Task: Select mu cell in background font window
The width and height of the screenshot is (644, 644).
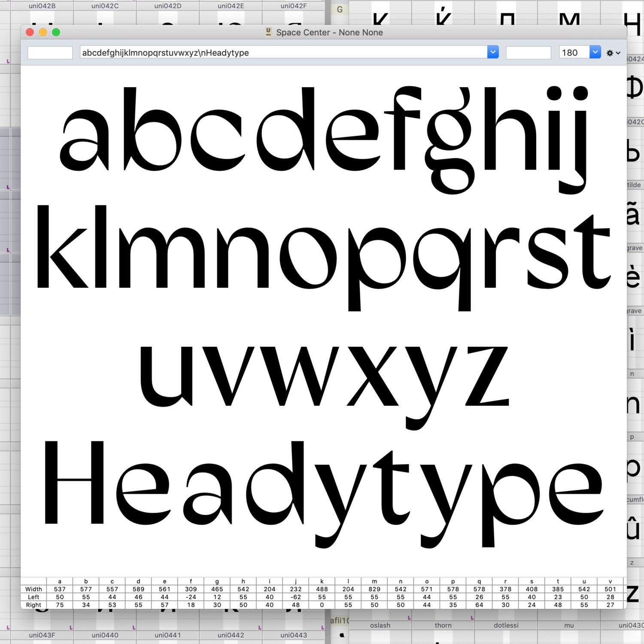Action: tap(569, 625)
